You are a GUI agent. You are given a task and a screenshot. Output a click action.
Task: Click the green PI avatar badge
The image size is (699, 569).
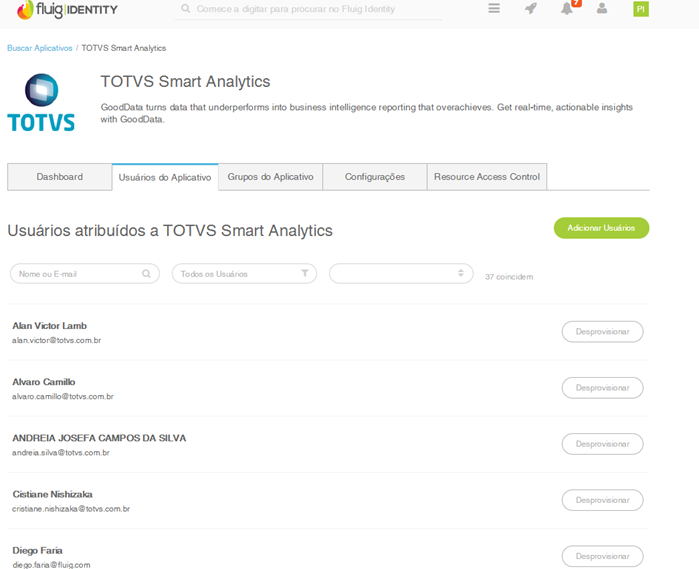pos(640,9)
